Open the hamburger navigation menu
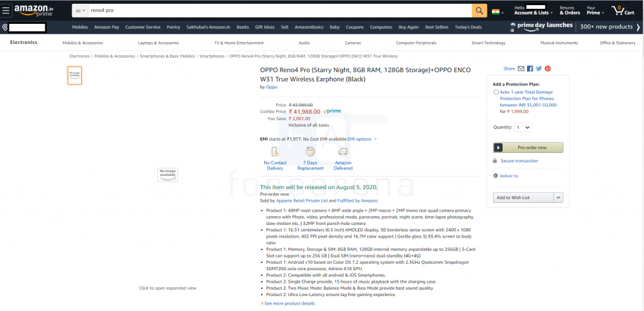 (6, 11)
